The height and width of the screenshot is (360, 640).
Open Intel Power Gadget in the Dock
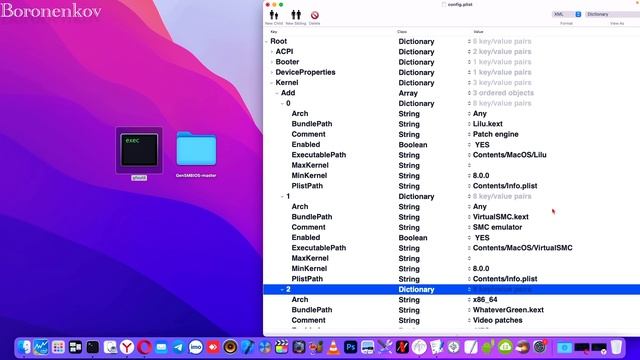click(41, 347)
